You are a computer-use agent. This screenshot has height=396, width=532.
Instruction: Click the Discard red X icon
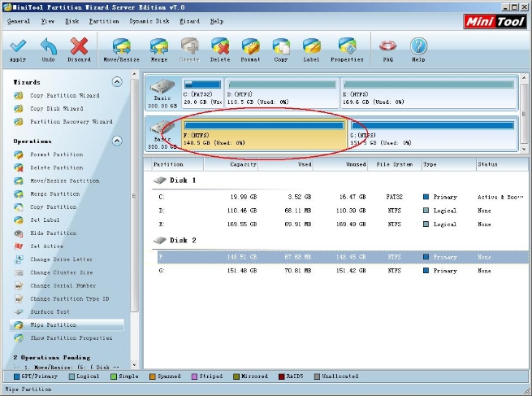click(79, 46)
